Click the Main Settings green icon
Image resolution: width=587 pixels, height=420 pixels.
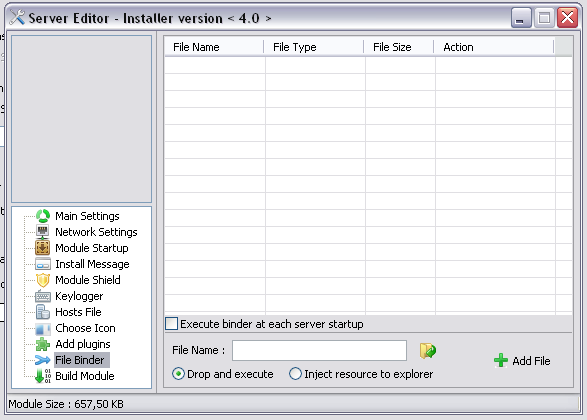(43, 216)
